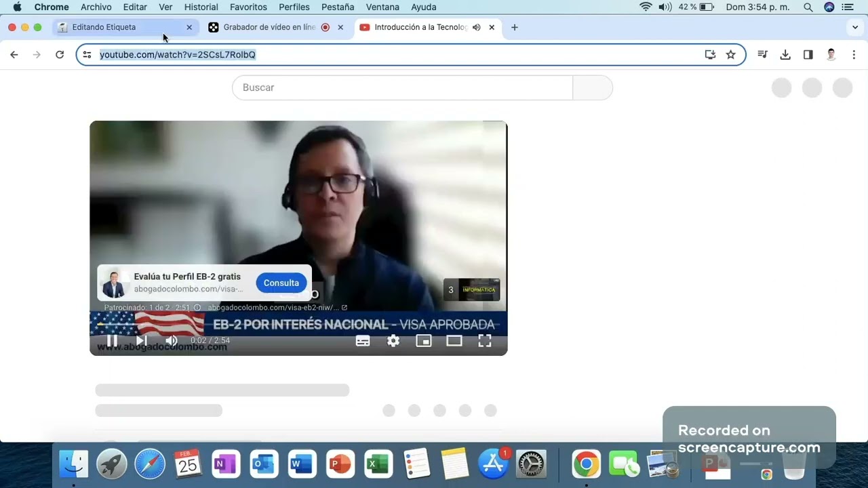Switch to Grabador de vídeo tab

point(268,27)
